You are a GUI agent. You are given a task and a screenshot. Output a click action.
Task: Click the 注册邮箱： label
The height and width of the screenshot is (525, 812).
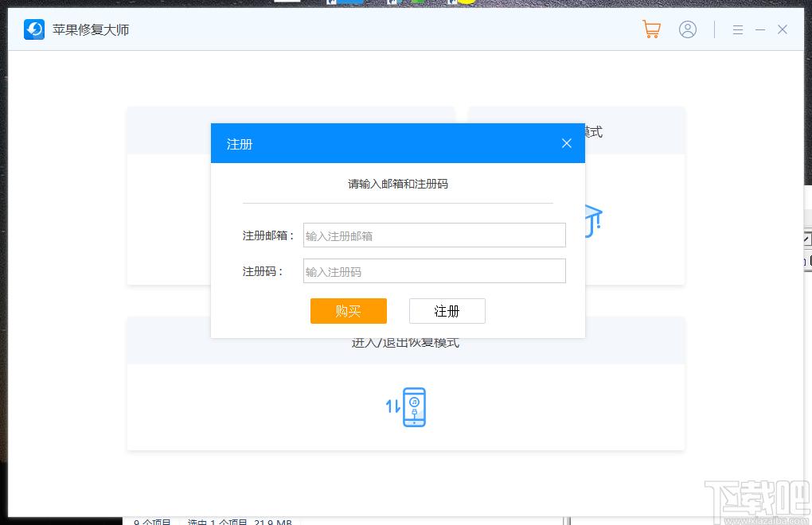[x=268, y=235]
